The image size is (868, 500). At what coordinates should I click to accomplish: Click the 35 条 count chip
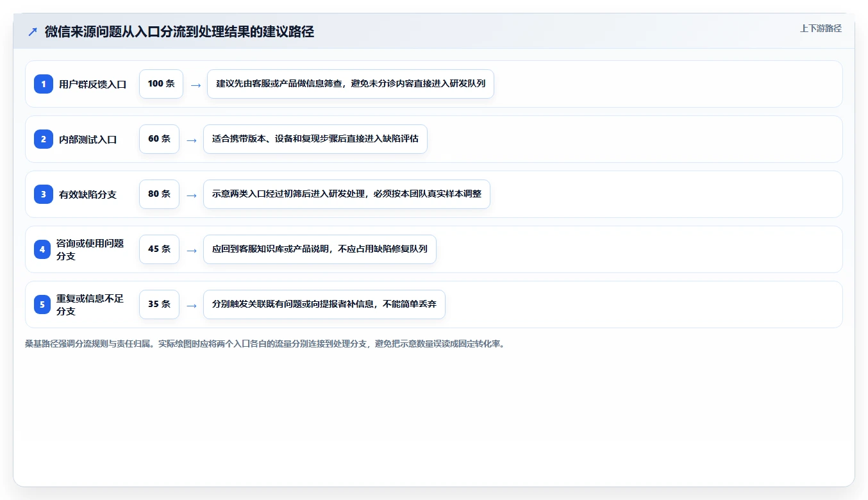coord(159,304)
